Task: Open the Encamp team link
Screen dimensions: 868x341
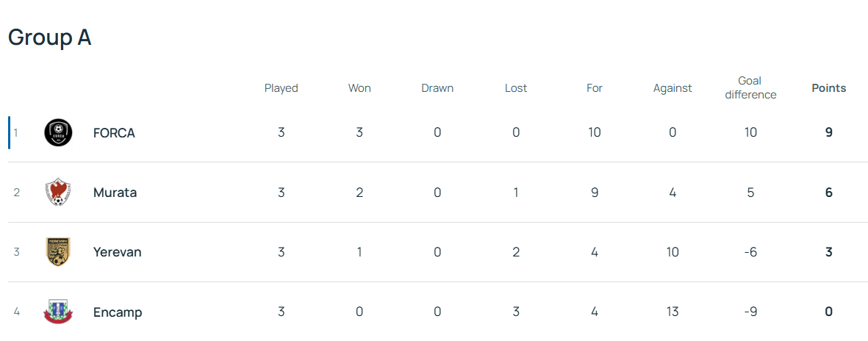Action: (118, 312)
